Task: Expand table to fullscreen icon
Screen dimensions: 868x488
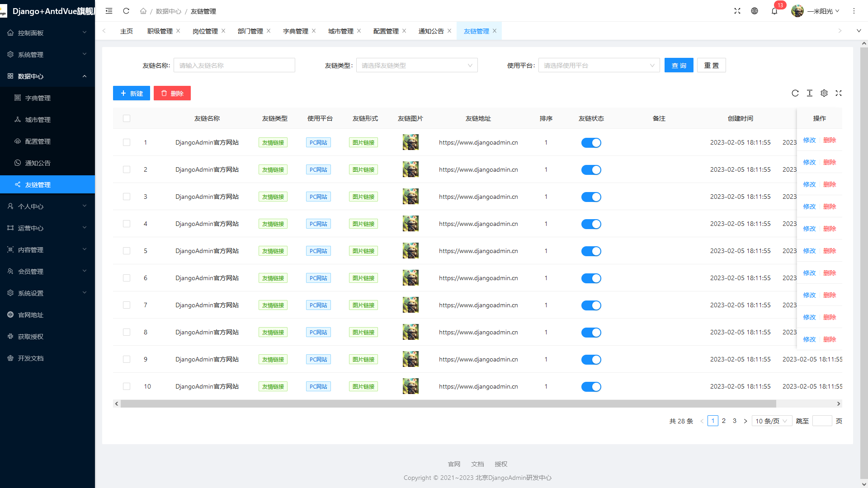Action: click(839, 93)
